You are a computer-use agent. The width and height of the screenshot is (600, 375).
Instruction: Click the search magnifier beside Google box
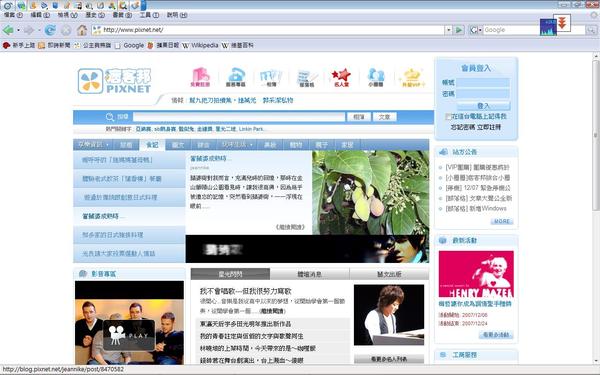click(592, 30)
